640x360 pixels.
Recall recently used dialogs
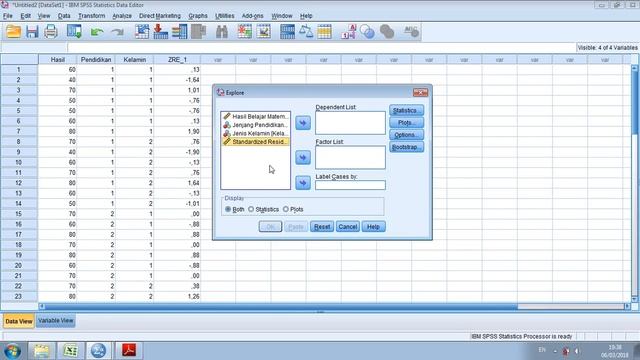(74, 32)
